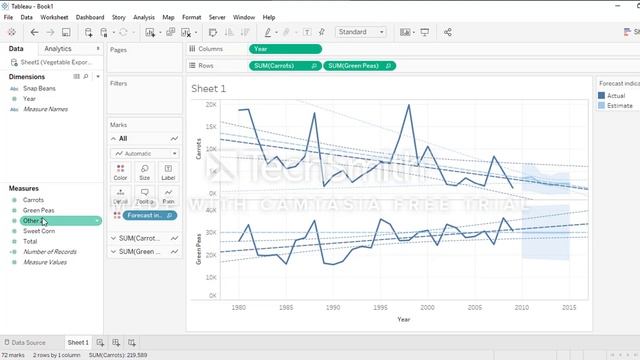This screenshot has width=640, height=360.
Task: Click the Fix Axes pin icon
Action: [322, 32]
